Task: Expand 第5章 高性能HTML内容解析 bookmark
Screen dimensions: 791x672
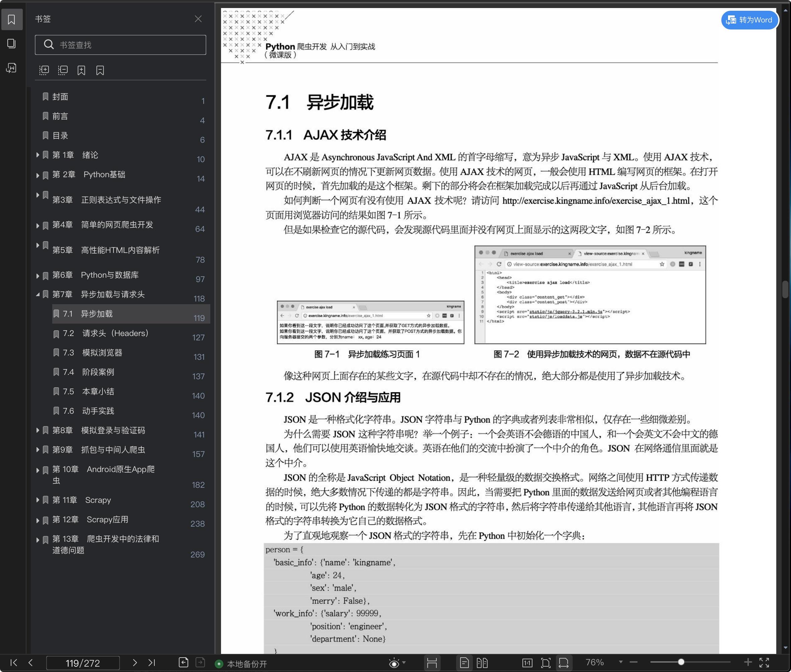Action: tap(38, 245)
